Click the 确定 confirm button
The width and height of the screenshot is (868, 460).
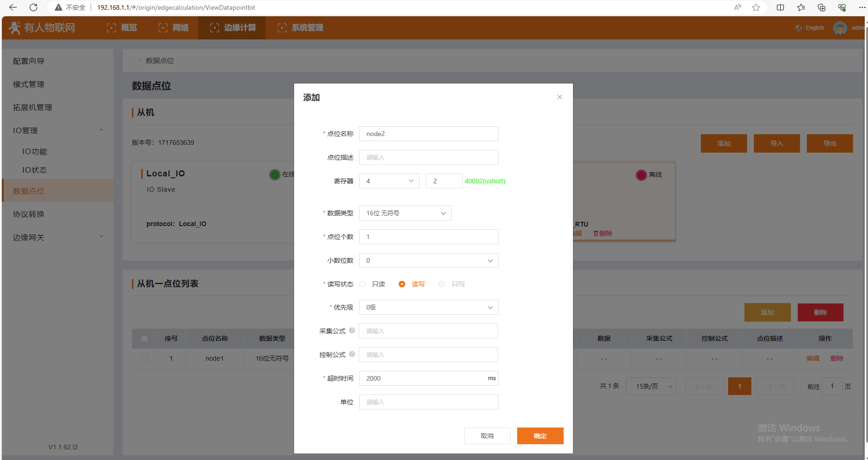click(540, 436)
